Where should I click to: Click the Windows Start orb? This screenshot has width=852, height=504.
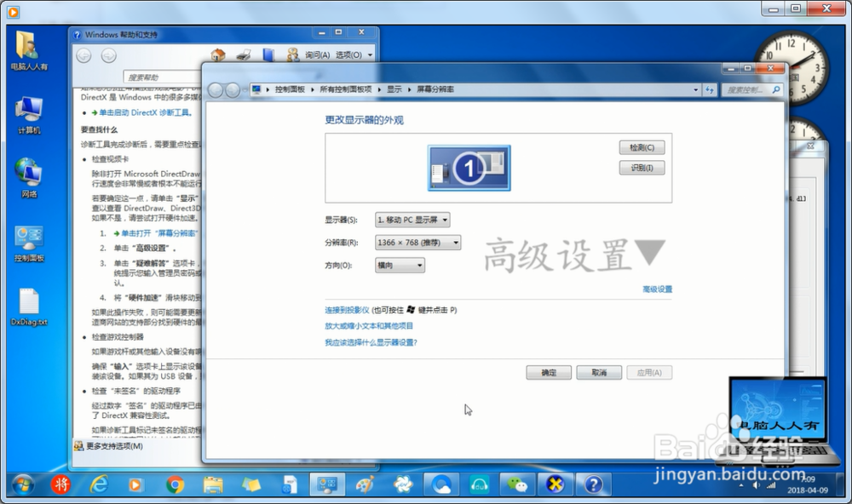23,484
